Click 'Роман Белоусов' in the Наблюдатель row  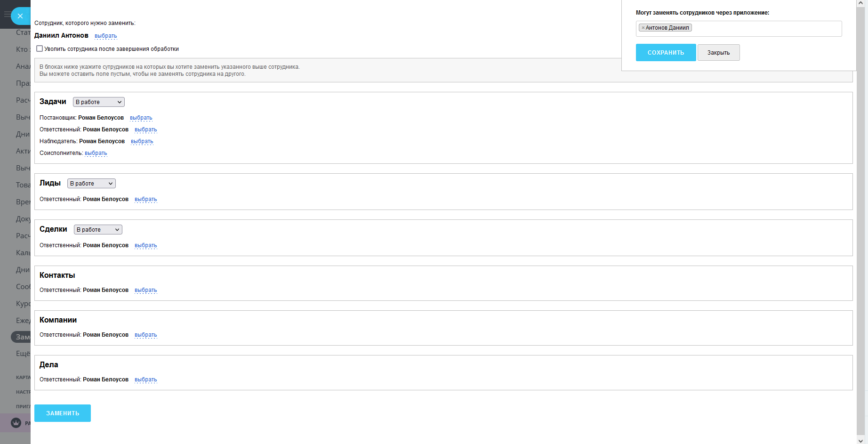[x=102, y=141]
